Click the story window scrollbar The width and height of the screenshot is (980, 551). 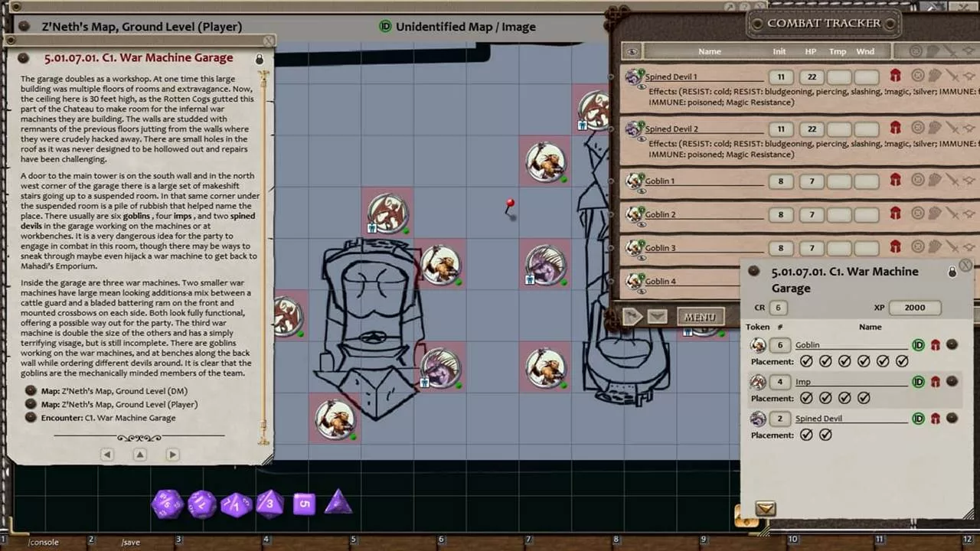pos(265,256)
